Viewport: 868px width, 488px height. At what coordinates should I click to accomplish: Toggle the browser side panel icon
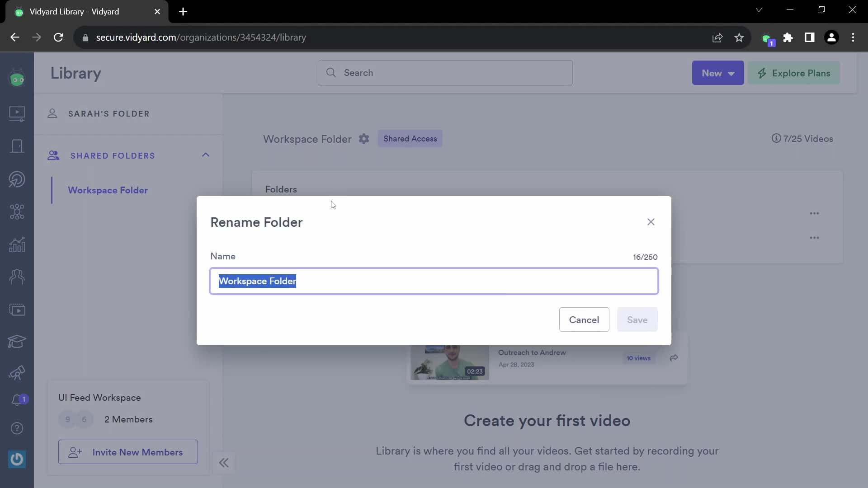tap(810, 38)
